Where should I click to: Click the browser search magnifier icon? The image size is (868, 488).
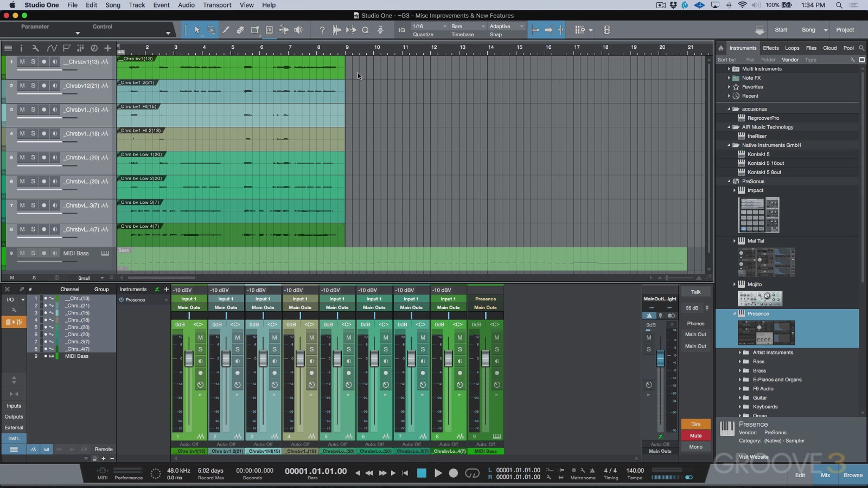coord(861,48)
